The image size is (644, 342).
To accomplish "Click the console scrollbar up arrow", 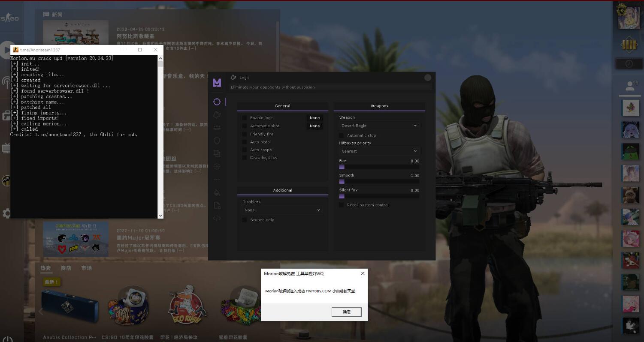I will 160,58.
